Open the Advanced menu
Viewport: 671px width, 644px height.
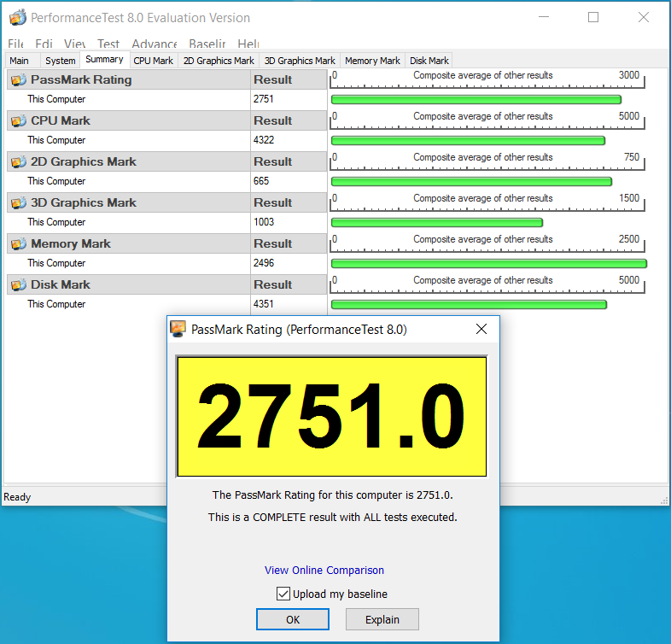coord(155,44)
